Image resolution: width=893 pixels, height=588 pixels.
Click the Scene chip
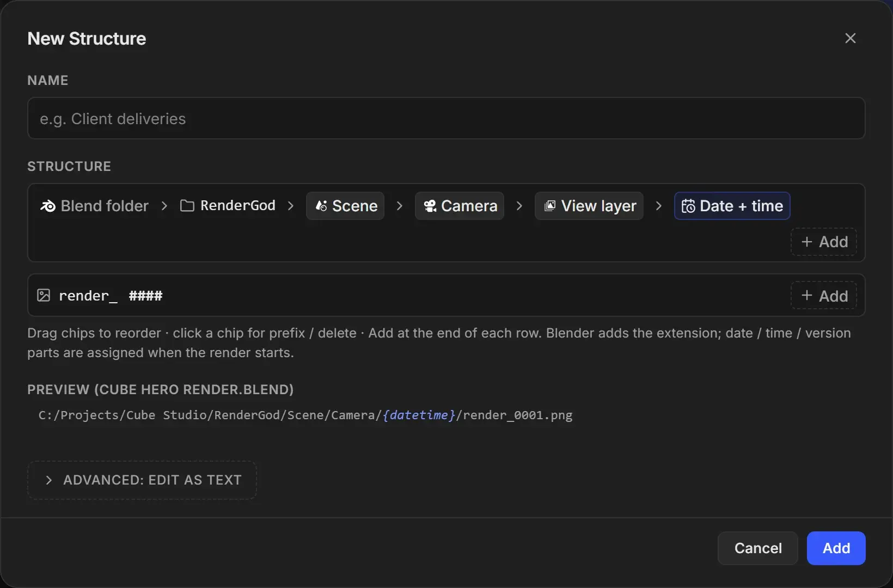coord(345,206)
